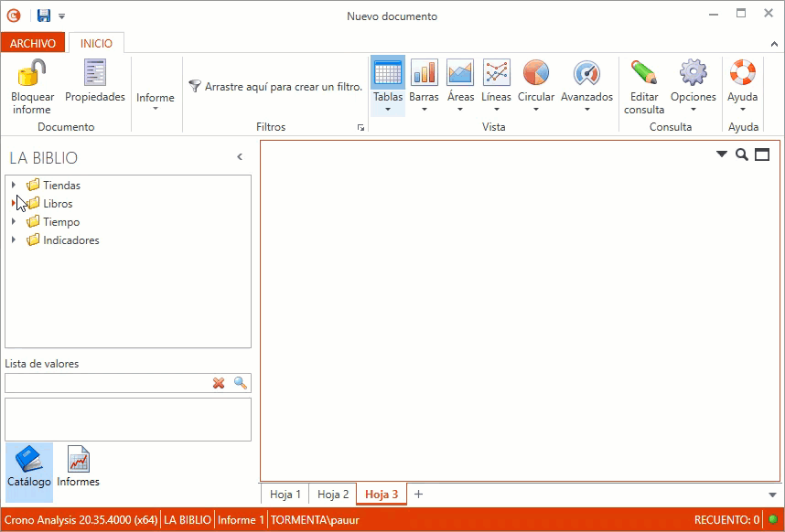Screen dimensions: 785x532
Task: Switch to the Circular pie chart view
Action: (x=535, y=73)
